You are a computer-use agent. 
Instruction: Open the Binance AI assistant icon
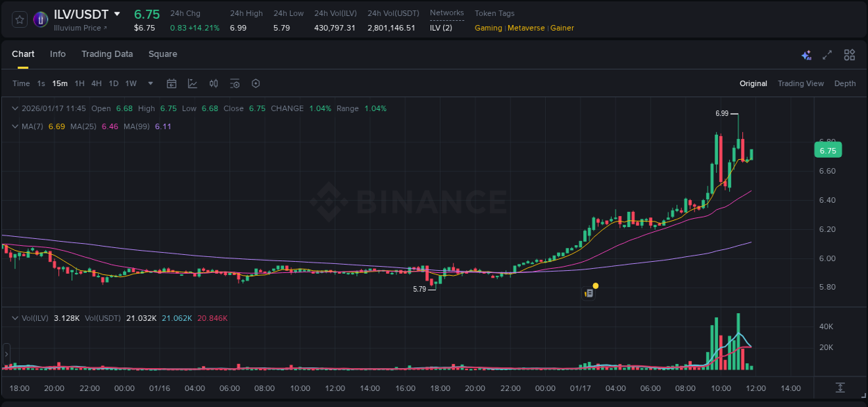[806, 55]
